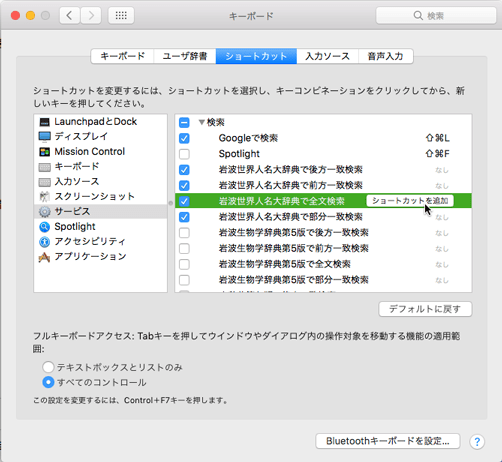Open help with the question mark button

[477, 442]
